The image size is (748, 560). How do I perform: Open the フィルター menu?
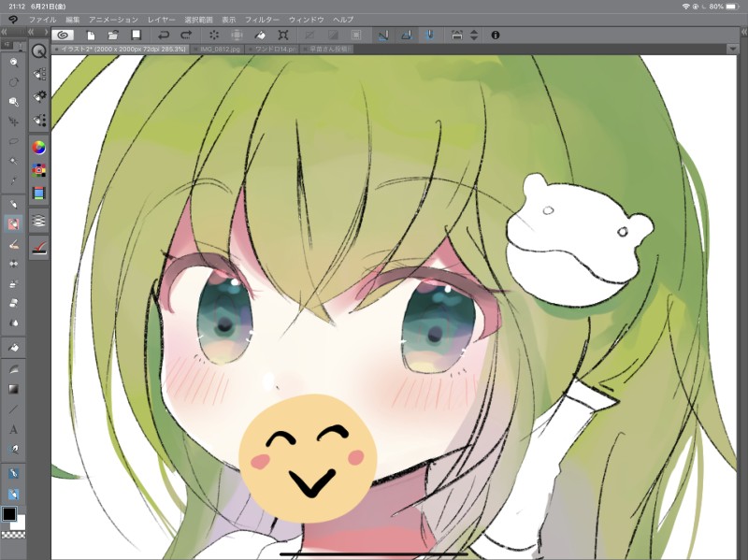pyautogui.click(x=262, y=20)
